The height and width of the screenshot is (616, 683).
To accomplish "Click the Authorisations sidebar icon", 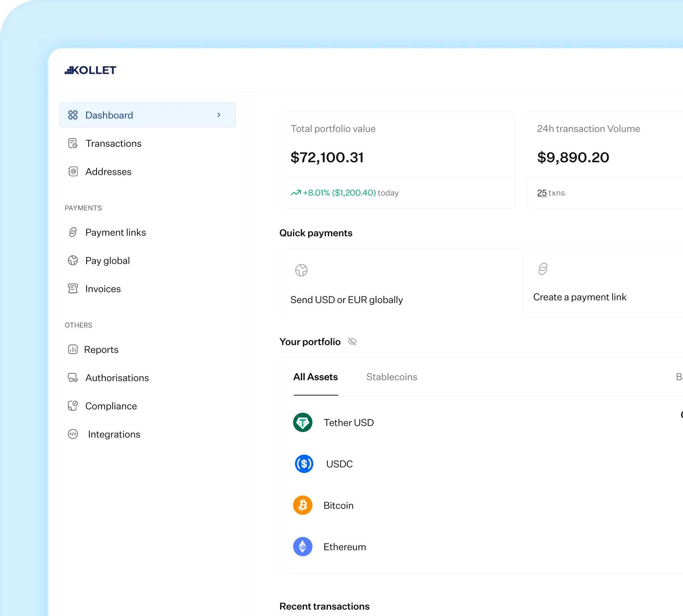I will [x=73, y=378].
